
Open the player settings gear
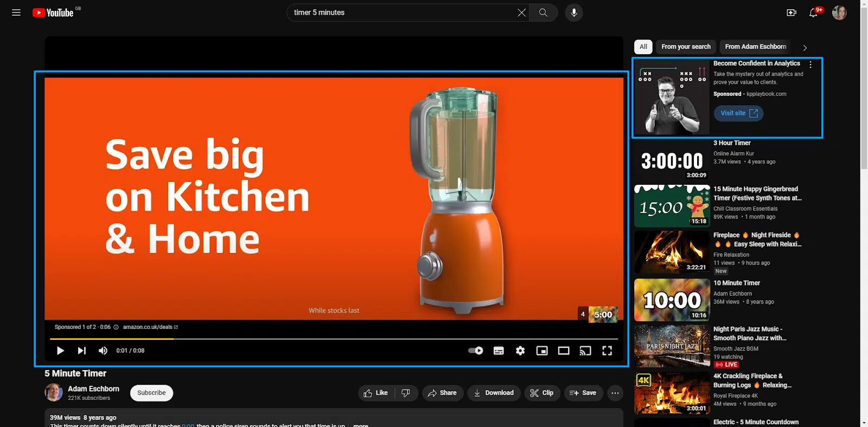click(520, 351)
